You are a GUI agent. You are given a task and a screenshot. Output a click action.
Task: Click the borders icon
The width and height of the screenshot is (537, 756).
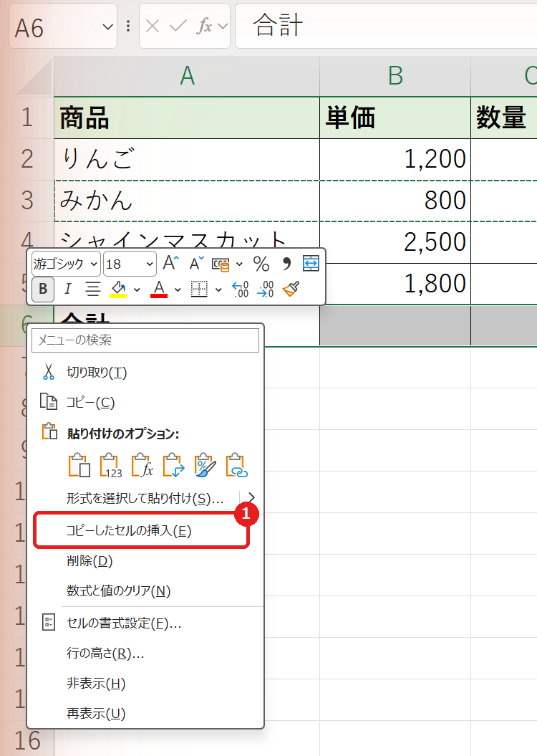coord(199,289)
